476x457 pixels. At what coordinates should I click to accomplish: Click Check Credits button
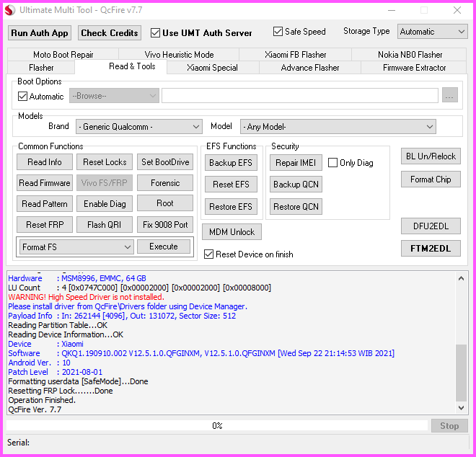pos(110,32)
